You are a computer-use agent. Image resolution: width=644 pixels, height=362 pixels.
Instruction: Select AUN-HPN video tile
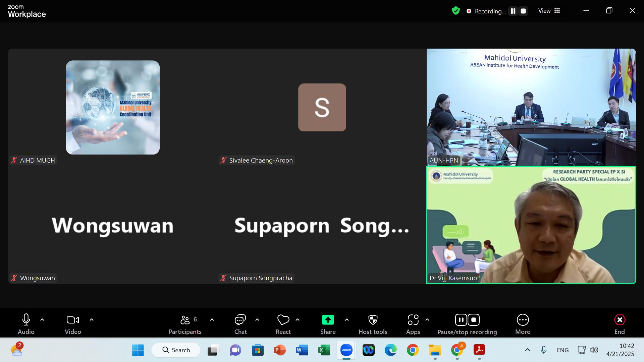pyautogui.click(x=531, y=107)
